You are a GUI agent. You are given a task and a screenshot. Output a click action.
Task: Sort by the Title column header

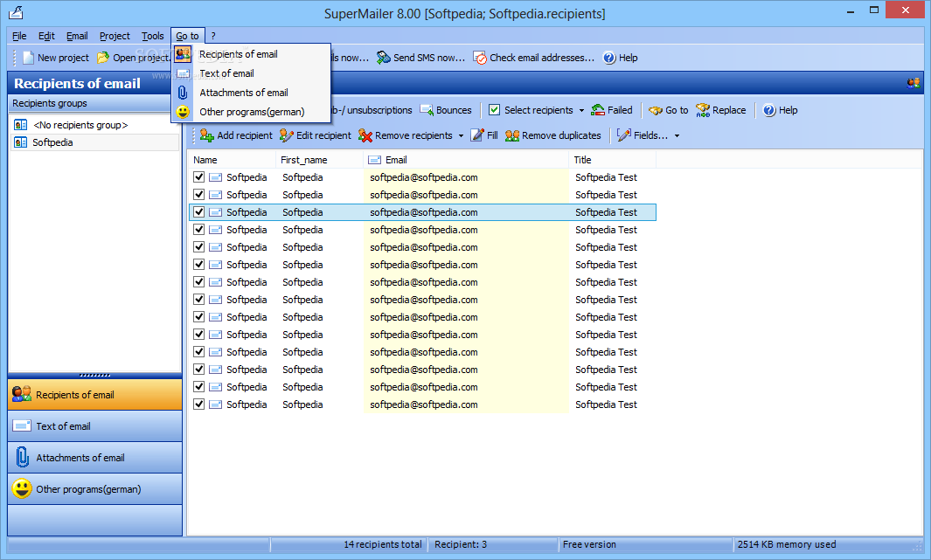(612, 160)
